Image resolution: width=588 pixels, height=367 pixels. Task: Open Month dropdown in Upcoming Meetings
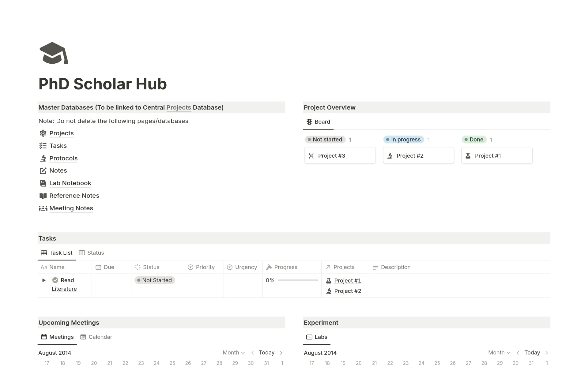[234, 353]
